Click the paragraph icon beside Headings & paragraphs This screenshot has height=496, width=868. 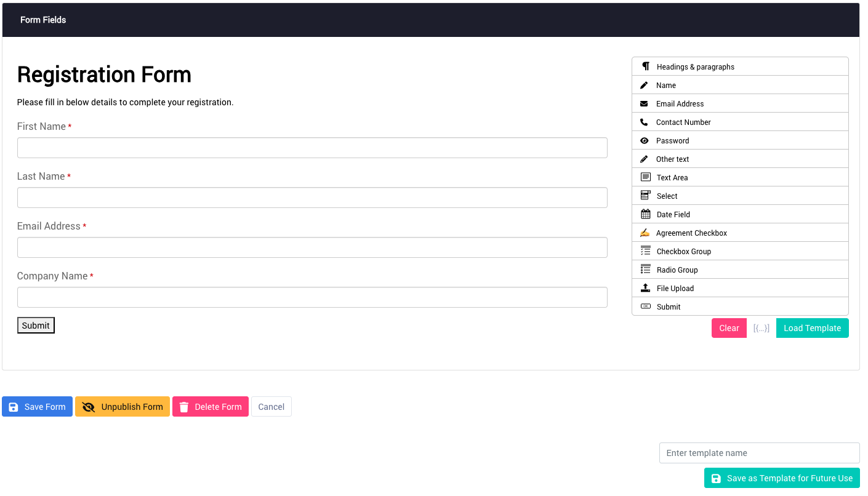[645, 66]
